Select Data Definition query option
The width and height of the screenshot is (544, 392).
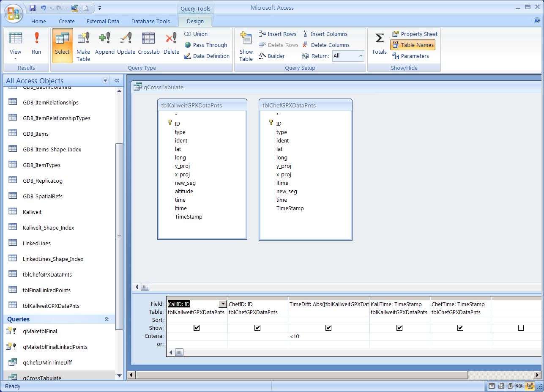[207, 56]
